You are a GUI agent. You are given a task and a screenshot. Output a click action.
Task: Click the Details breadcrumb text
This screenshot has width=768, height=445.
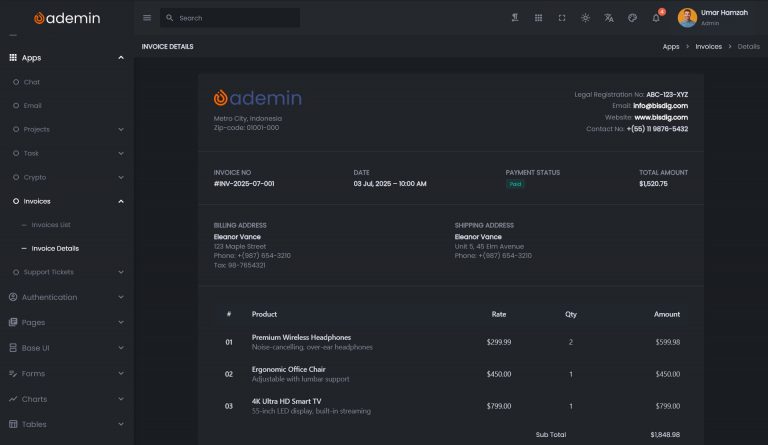749,47
